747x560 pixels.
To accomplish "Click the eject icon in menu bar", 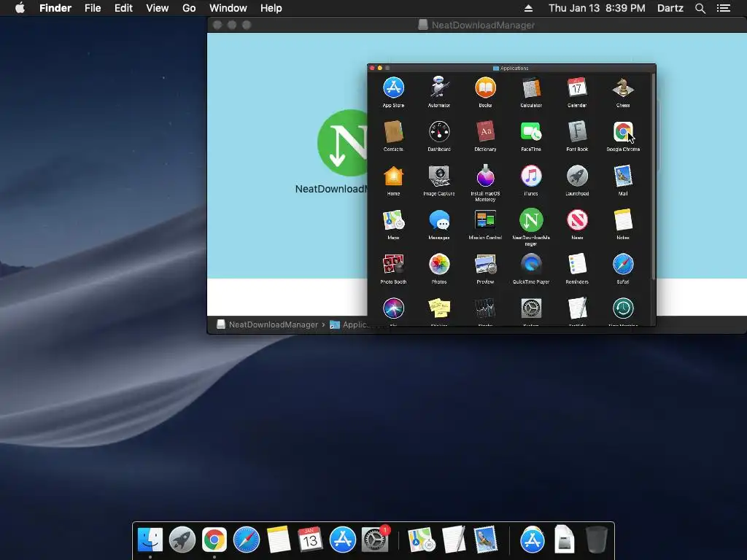I will point(528,8).
